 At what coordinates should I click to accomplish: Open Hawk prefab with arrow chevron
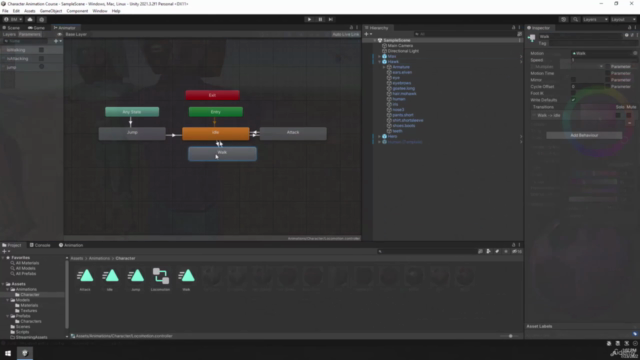click(521, 62)
